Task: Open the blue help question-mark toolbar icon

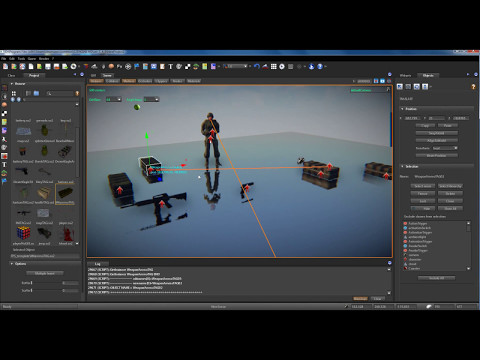Action: pyautogui.click(x=320, y=67)
